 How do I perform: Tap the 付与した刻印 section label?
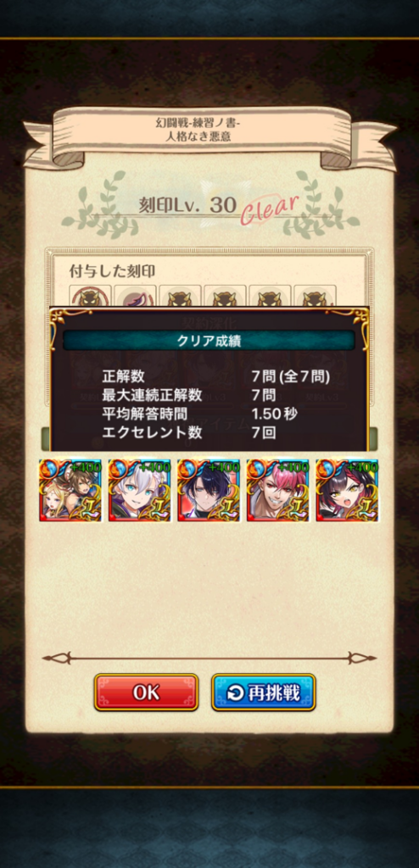[112, 270]
